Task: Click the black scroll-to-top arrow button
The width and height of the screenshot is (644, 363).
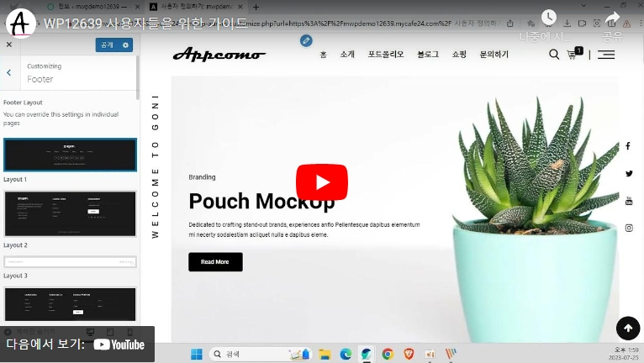Action: (628, 328)
